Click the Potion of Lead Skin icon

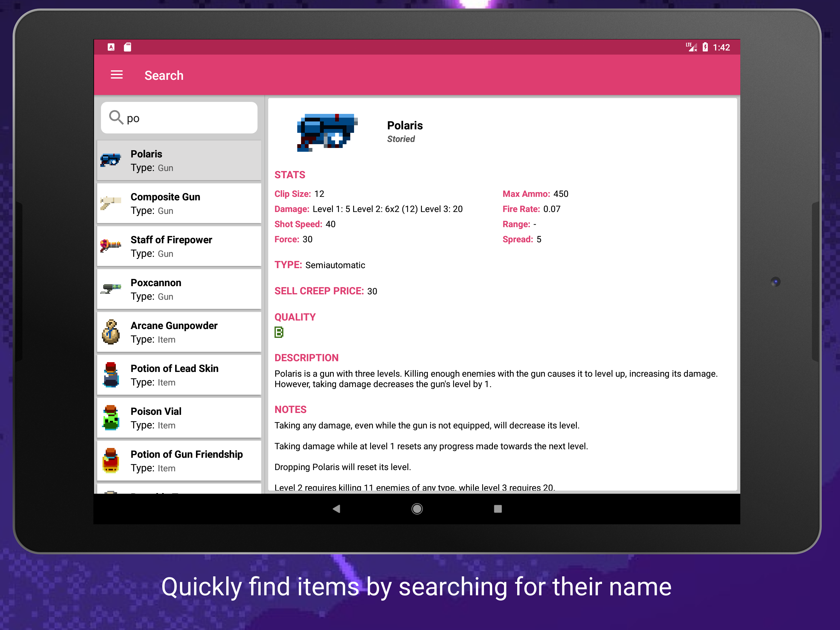pyautogui.click(x=111, y=375)
